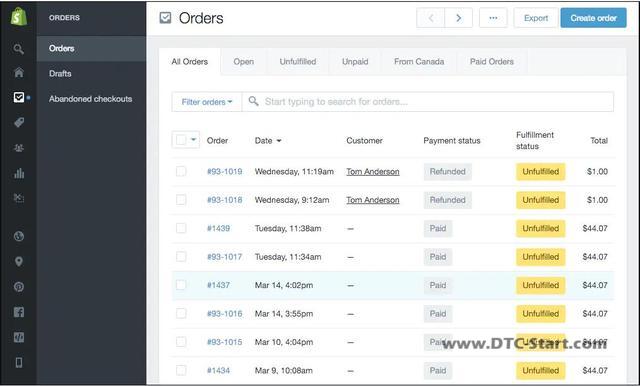
Task: Click the Create order button
Action: (593, 18)
